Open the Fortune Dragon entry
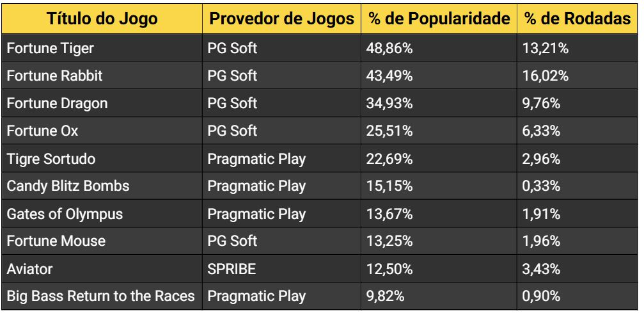This screenshot has height=315, width=644. click(57, 103)
